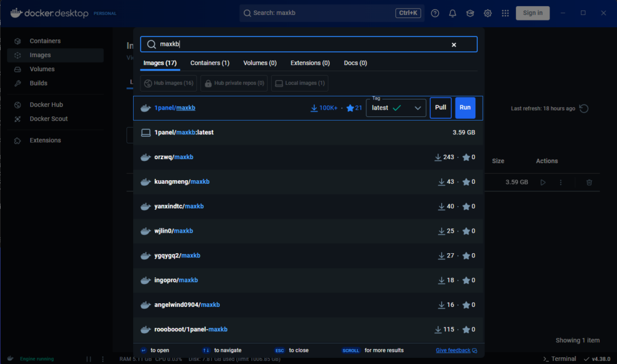Open the 1panel/maxkb repository link

click(175, 108)
